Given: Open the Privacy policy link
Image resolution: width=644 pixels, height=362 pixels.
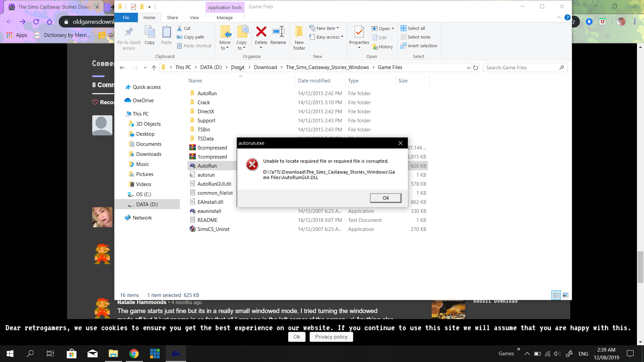Looking at the screenshot, I should point(331,337).
